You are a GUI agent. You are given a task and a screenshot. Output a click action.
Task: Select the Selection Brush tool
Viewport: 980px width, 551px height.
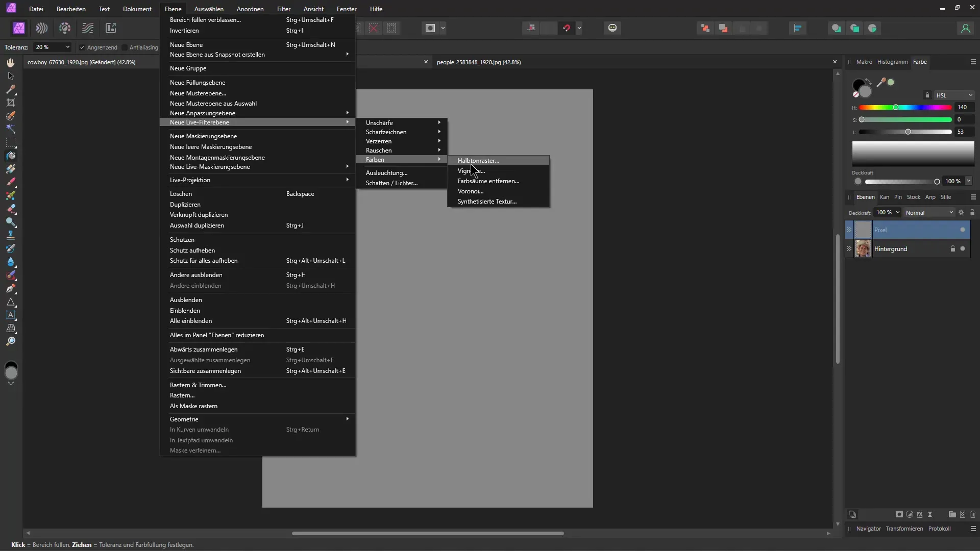[11, 116]
